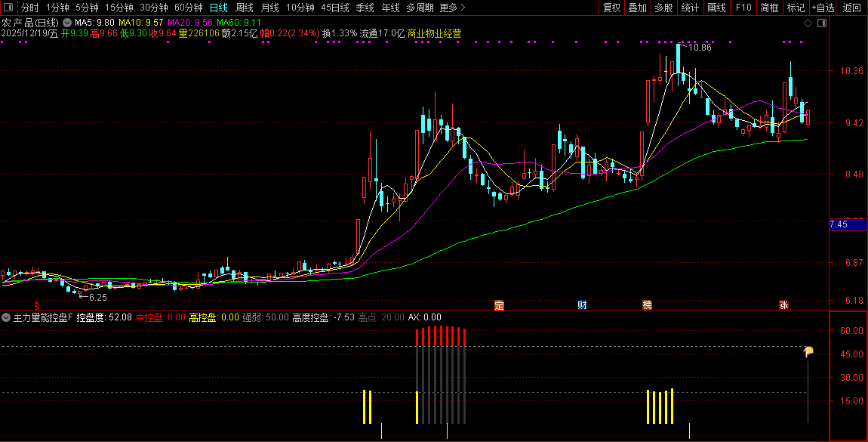Screen dimensions: 868x442
Task: Select the 季线 quarterly tab
Action: tap(365, 8)
